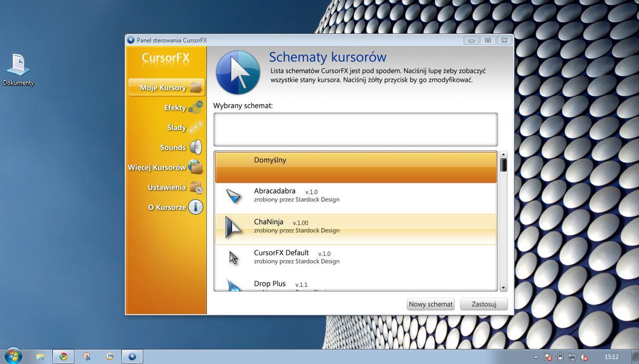The width and height of the screenshot is (639, 364).
Task: Click the muted volume tray icon
Action: 584,357
